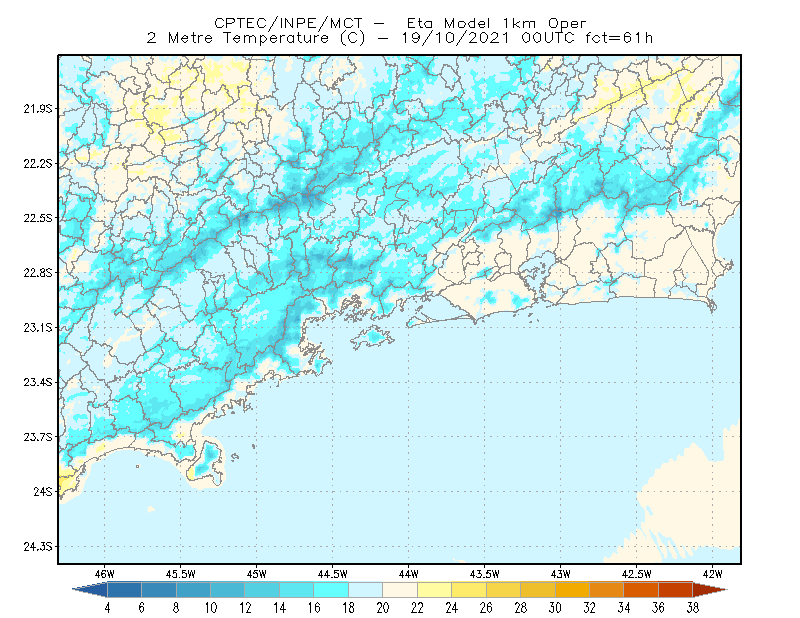Click the colorbar value label 20

pos(383,608)
